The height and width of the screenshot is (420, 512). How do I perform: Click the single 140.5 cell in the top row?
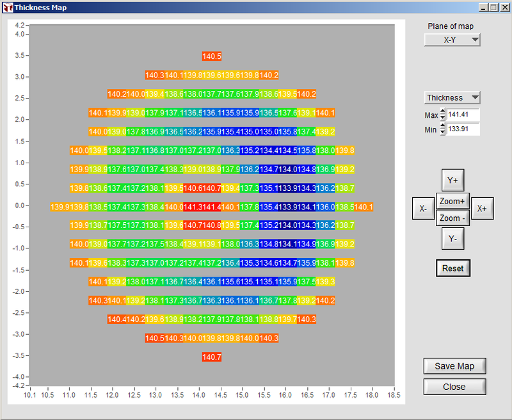(x=212, y=56)
